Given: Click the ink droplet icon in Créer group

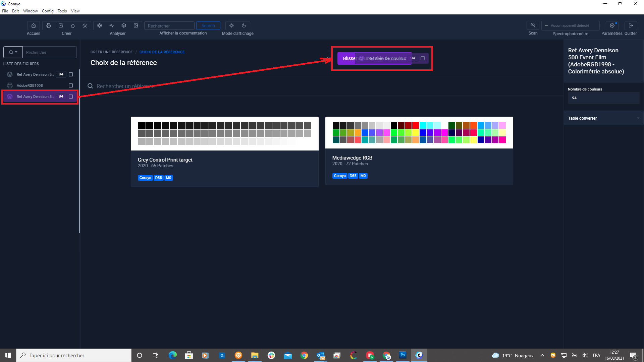Looking at the screenshot, I should (73, 25).
